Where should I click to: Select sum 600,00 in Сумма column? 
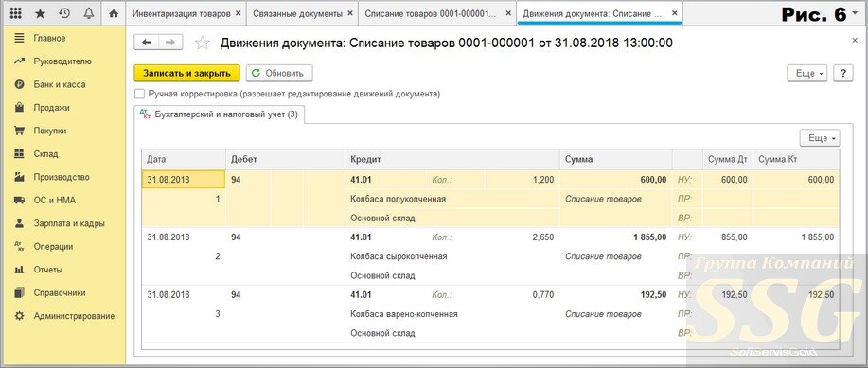(615, 180)
